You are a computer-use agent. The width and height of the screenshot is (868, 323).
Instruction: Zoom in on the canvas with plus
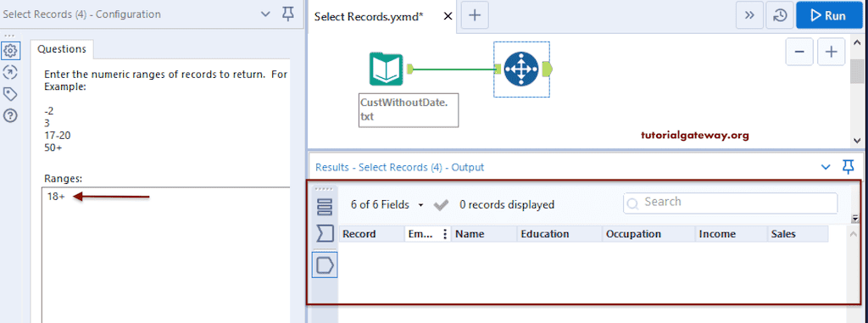(831, 52)
